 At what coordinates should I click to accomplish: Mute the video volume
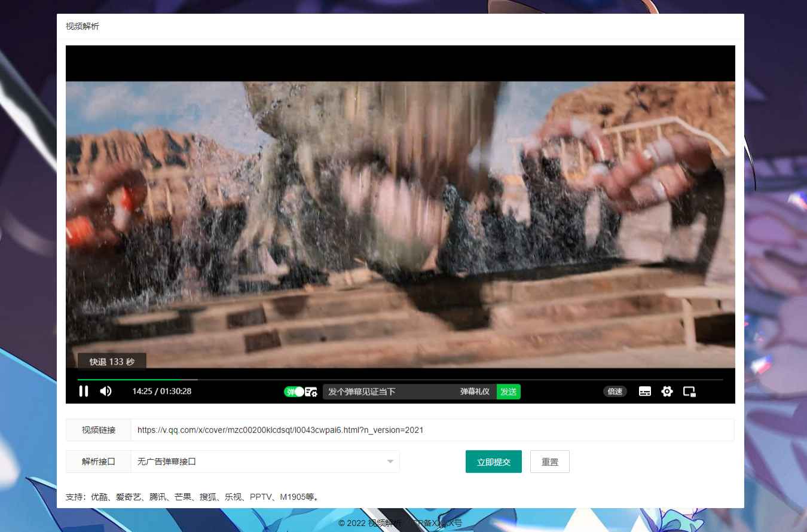coord(106,391)
